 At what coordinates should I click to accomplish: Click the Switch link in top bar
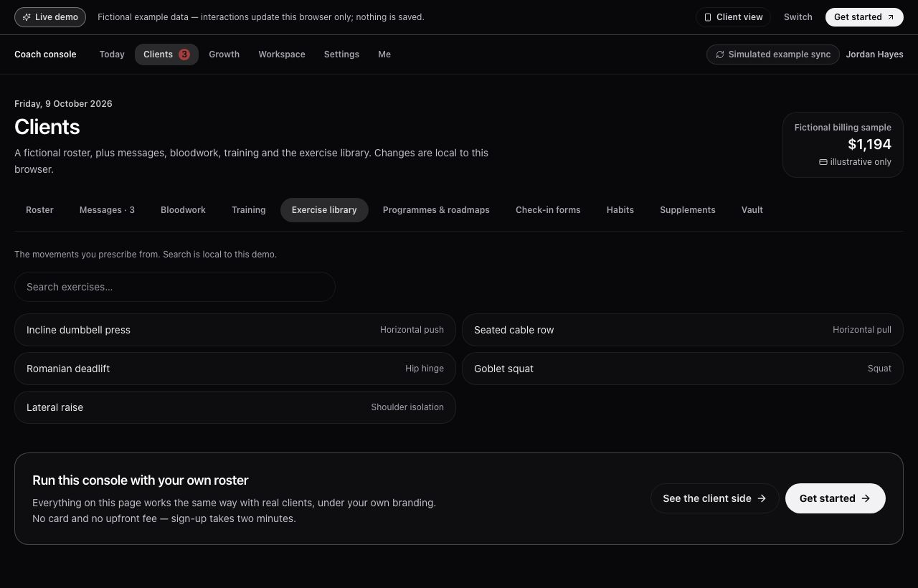798,17
